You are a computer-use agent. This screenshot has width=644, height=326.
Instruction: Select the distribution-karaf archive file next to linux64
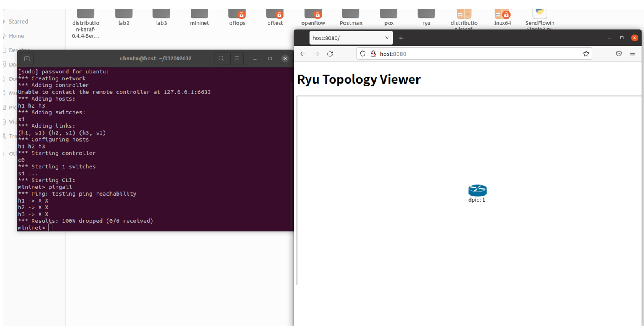464,19
